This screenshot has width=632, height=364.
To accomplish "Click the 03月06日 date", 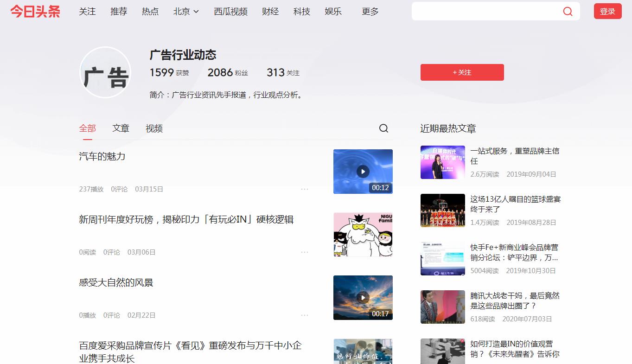I will tap(141, 252).
